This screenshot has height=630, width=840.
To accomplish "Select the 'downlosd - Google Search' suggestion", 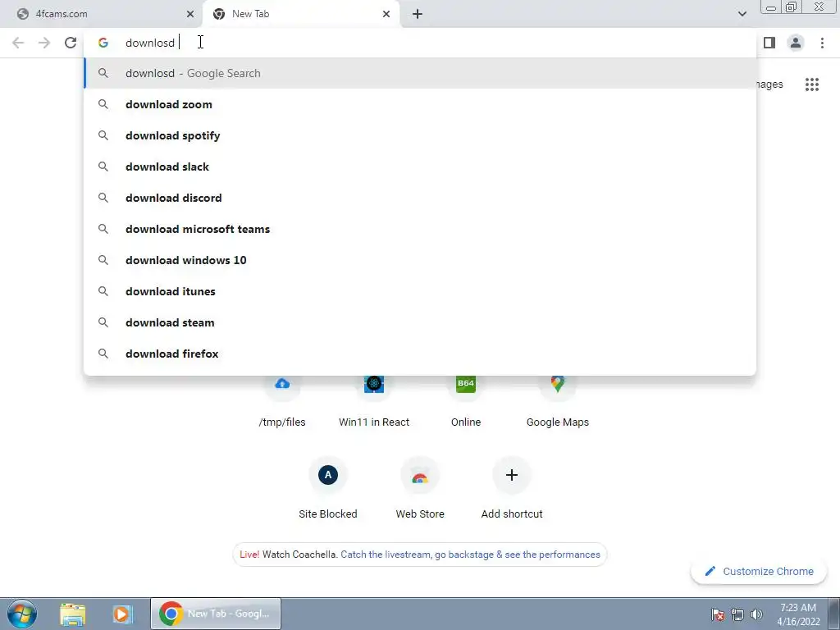I will pyautogui.click(x=420, y=73).
